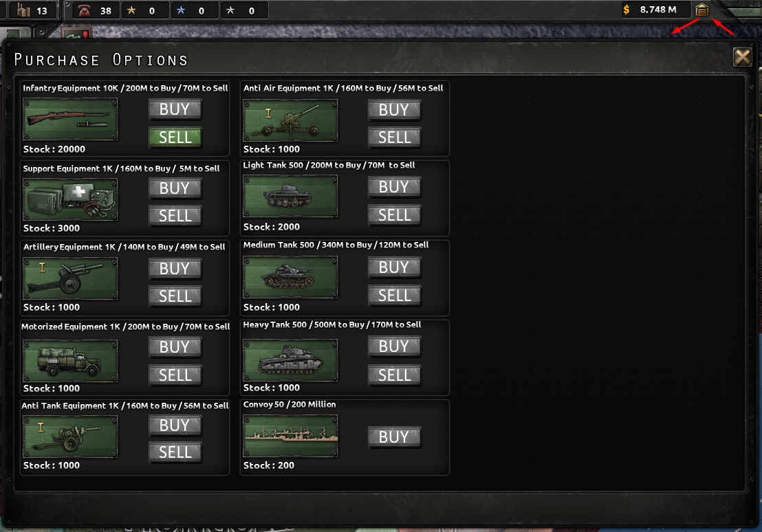Click the Anti Tank Equipment gun icon
Viewport: 762px width, 532px height.
(x=70, y=436)
